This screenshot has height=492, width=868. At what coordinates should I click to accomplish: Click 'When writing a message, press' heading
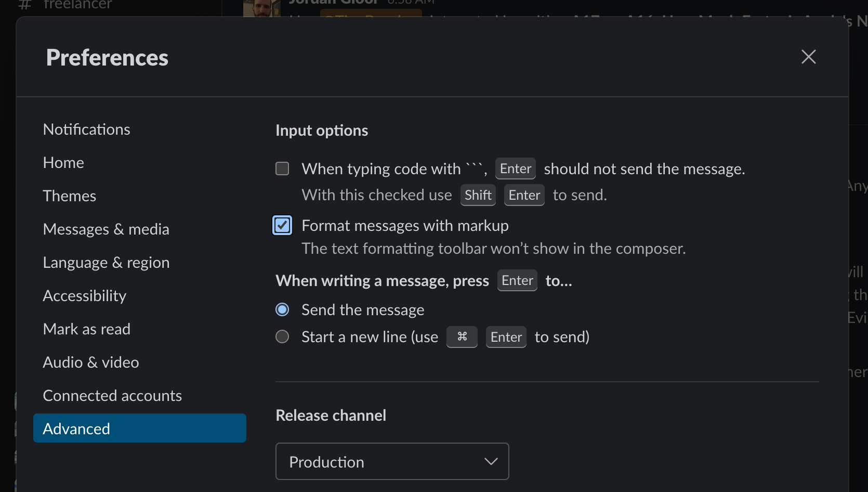[x=382, y=281]
